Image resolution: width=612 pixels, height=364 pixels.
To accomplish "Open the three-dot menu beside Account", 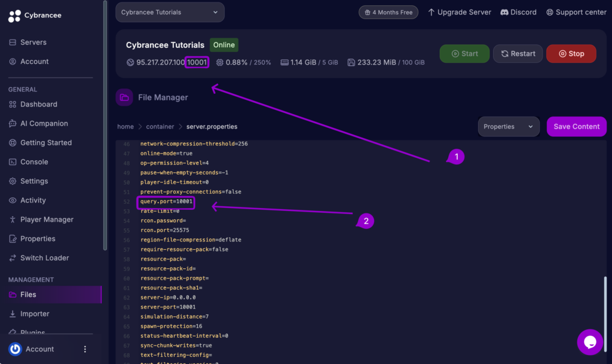I will [x=85, y=349].
